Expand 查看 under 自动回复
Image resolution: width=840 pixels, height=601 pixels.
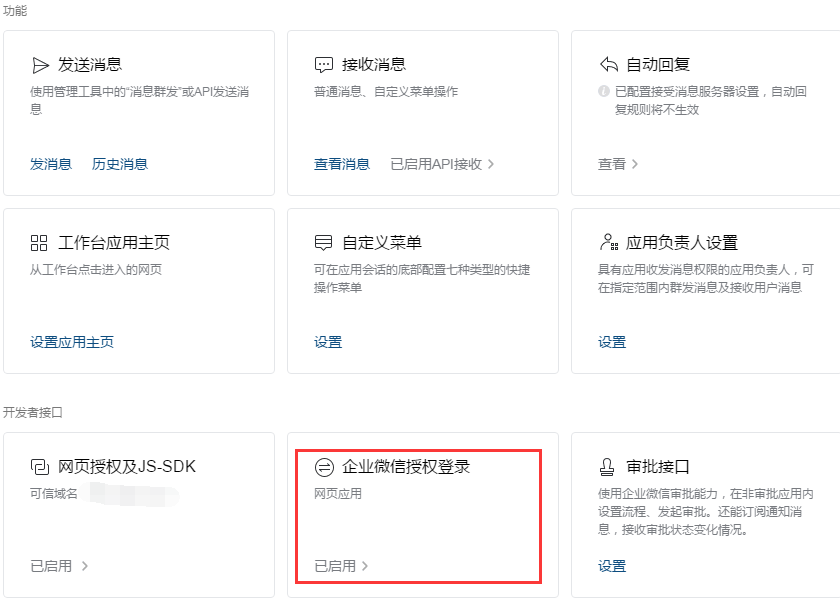[x=618, y=164]
